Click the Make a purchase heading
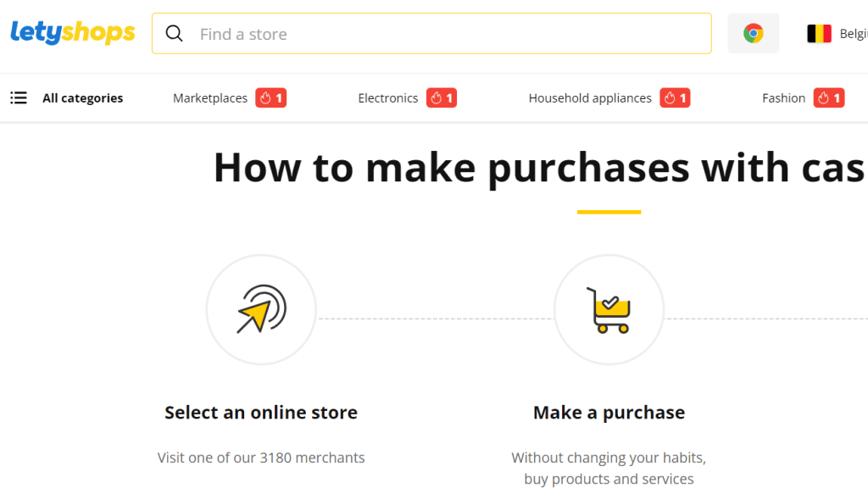Screen dimensions: 868x494 [x=609, y=413]
